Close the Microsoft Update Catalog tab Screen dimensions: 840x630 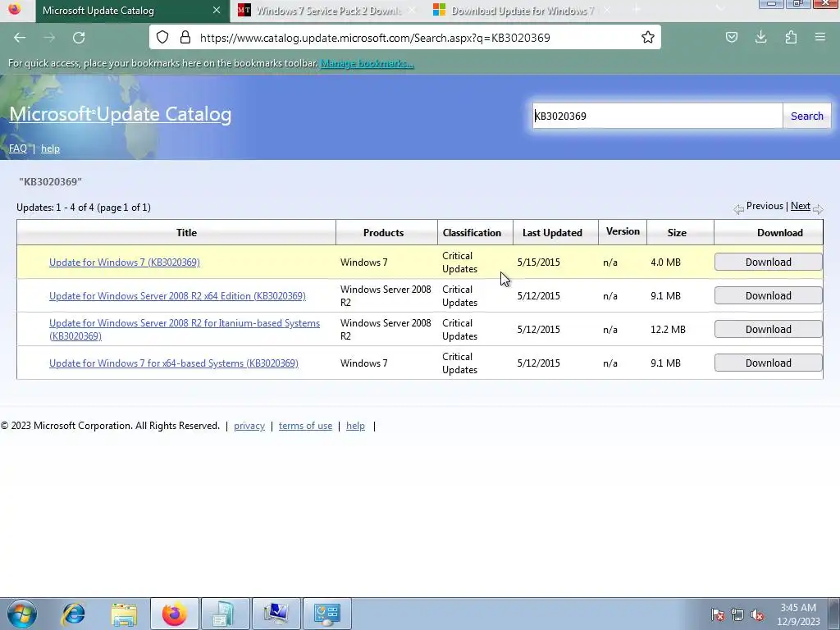217,10
